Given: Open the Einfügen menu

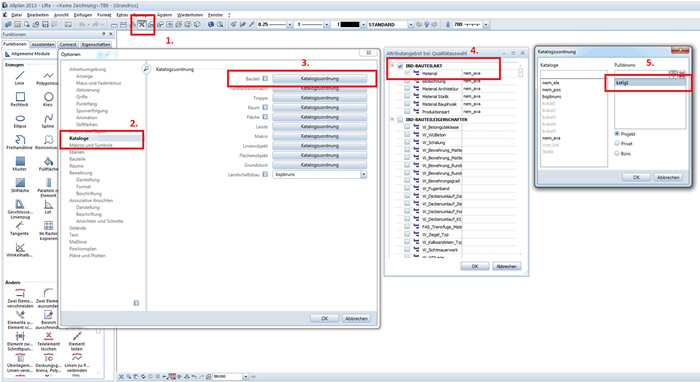Looking at the screenshot, I should pyautogui.click(x=83, y=15).
